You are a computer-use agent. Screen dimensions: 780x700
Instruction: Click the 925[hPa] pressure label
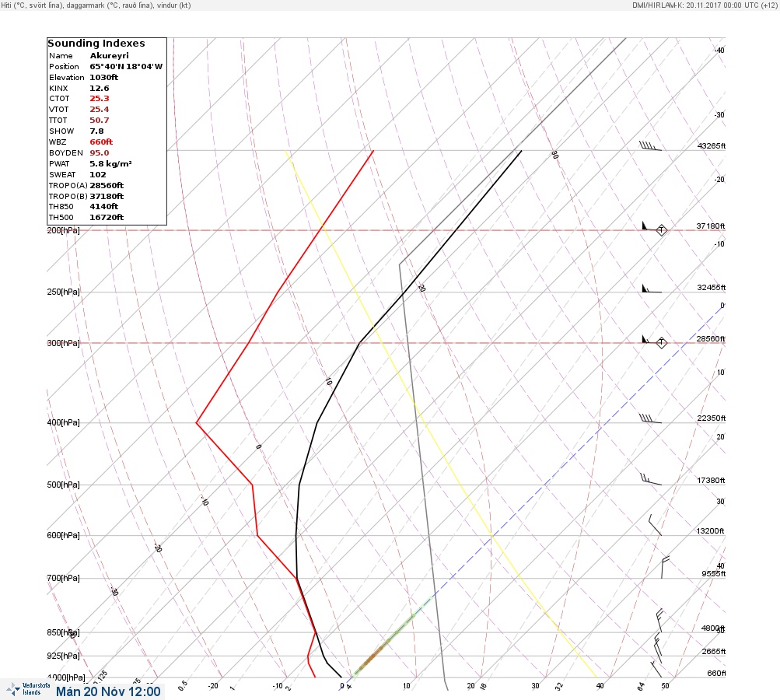tap(63, 656)
